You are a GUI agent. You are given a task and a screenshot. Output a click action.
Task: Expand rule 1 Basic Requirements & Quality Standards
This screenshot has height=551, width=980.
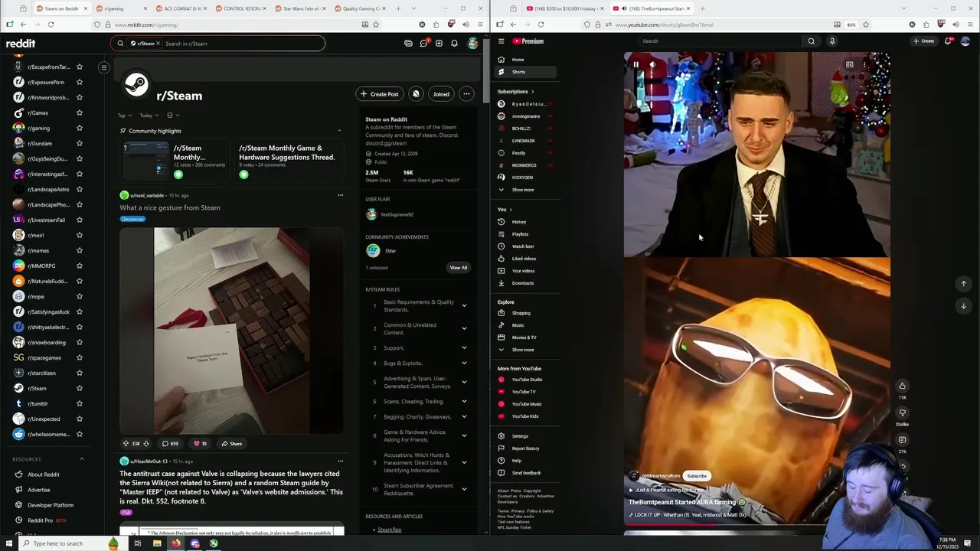point(464,306)
